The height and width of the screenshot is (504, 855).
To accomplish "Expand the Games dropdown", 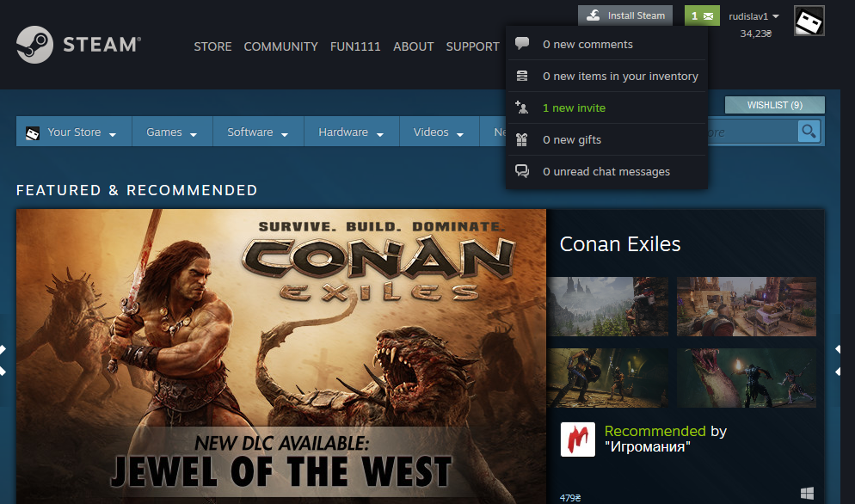I will click(x=193, y=134).
